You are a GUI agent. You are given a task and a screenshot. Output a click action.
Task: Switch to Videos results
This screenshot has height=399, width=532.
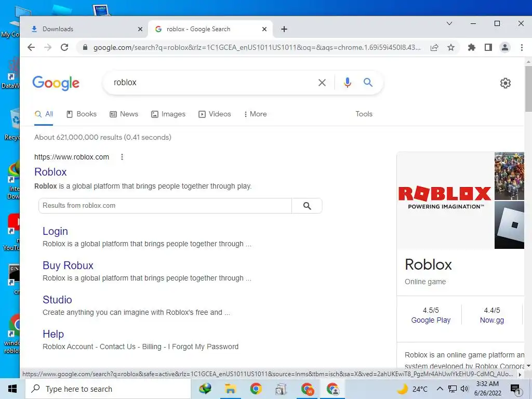pyautogui.click(x=215, y=114)
